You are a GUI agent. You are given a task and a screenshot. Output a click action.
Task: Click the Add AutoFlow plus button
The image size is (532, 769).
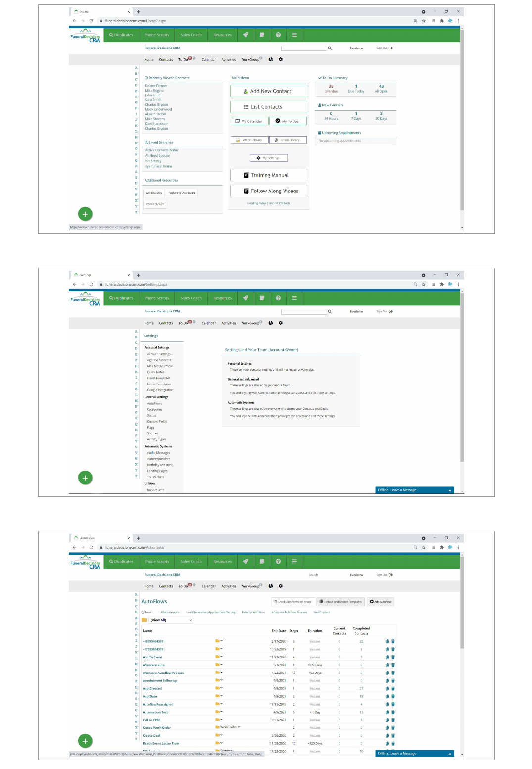381,602
